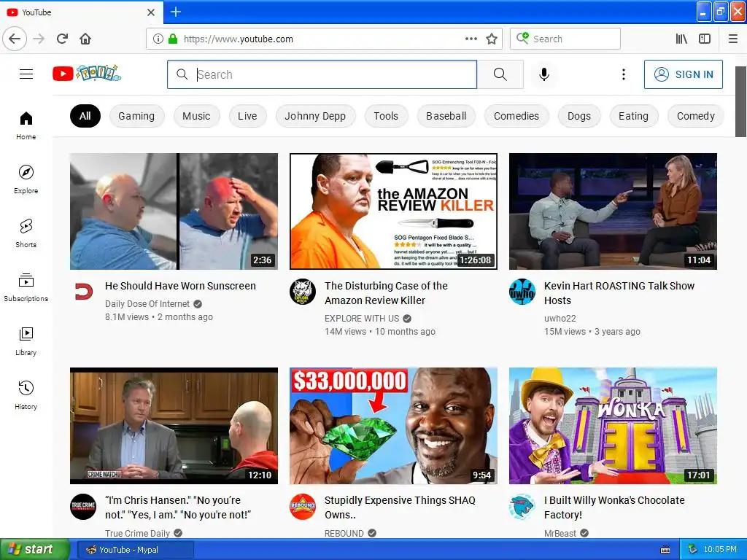Open title I Built Willy Wonka's Chocolate Factory
Image resolution: width=747 pixels, height=560 pixels.
(x=614, y=507)
